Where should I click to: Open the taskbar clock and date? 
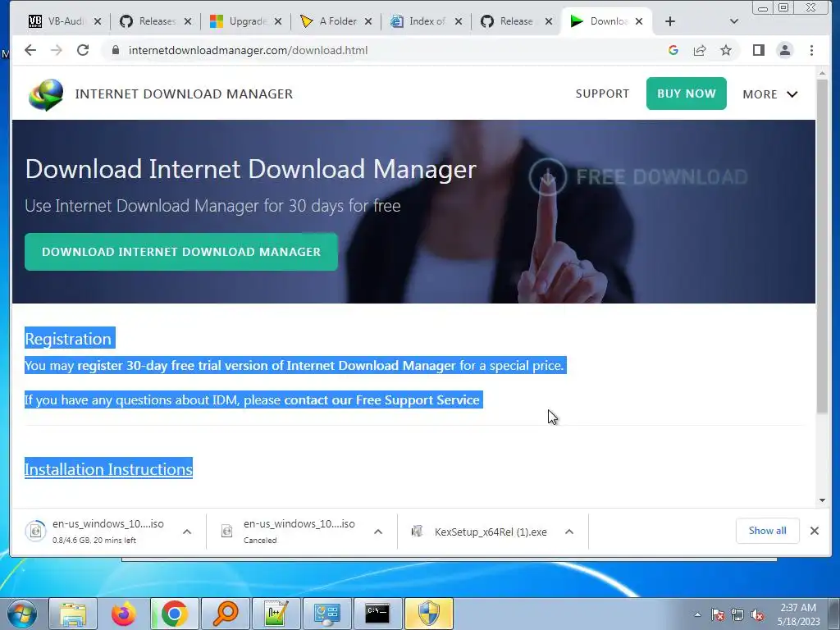798,614
